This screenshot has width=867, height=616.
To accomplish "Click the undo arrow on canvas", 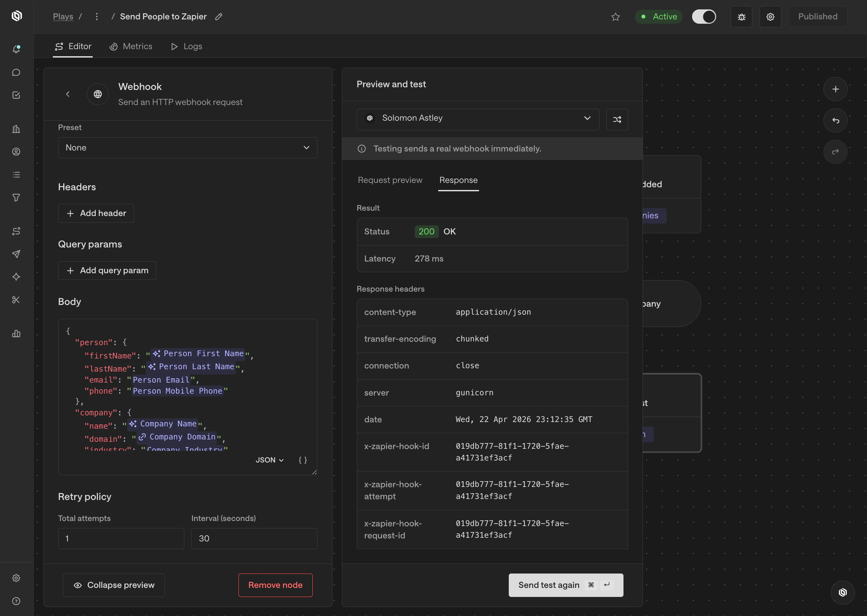I will point(835,121).
